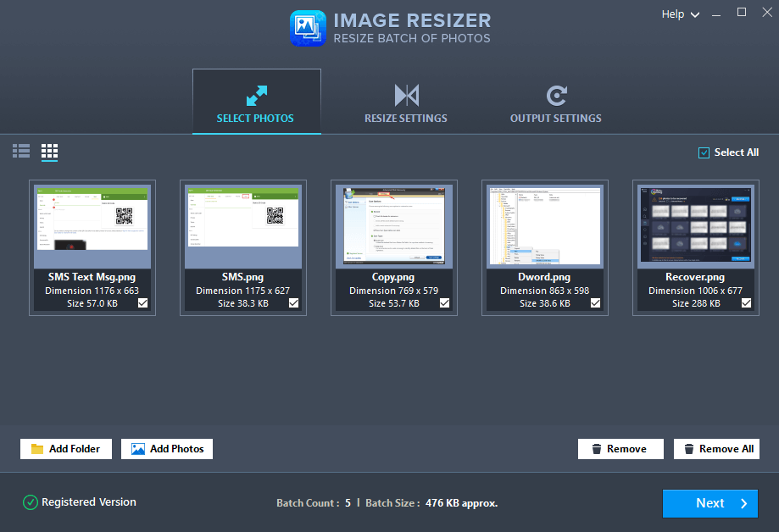The width and height of the screenshot is (779, 532).
Task: Deselect the Recover.png checkbox
Action: click(745, 302)
